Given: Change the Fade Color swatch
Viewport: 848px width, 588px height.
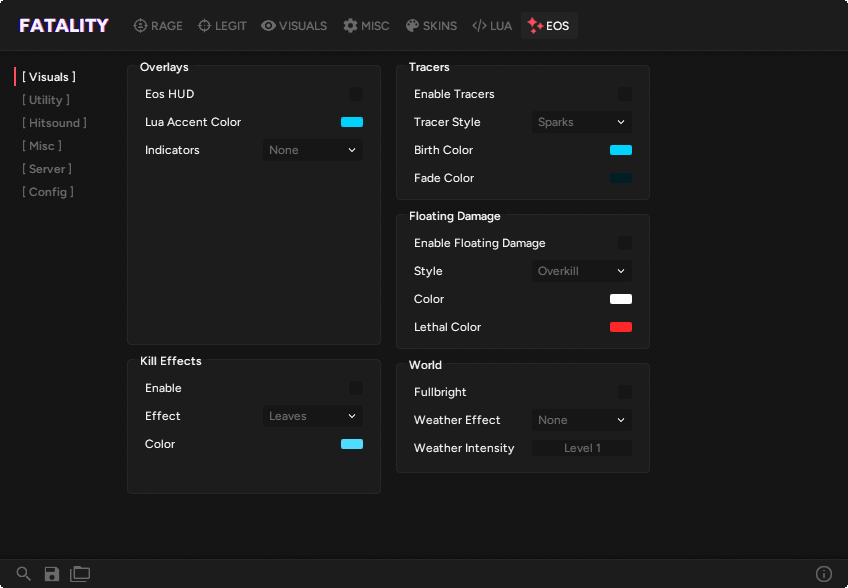Looking at the screenshot, I should (x=621, y=178).
